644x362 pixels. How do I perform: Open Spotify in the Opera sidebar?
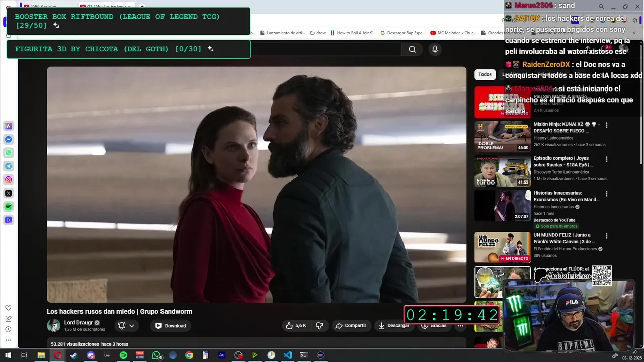coord(9,207)
